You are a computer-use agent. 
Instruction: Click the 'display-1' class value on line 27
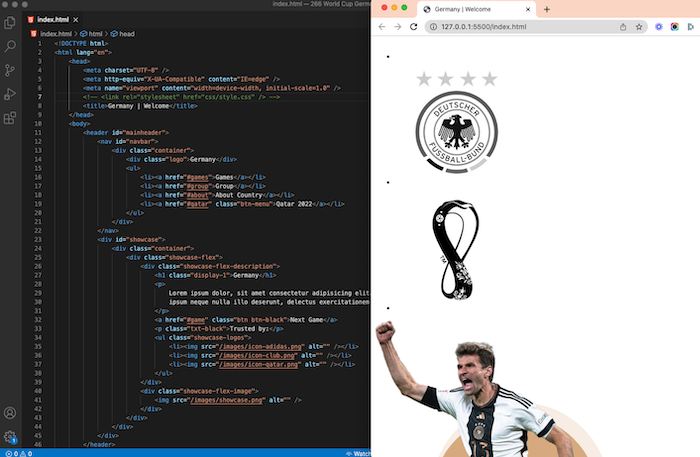coord(210,275)
